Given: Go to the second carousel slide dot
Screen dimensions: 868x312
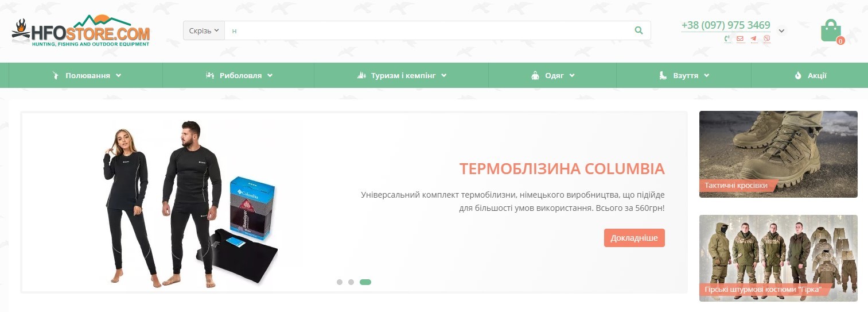Looking at the screenshot, I should (351, 282).
